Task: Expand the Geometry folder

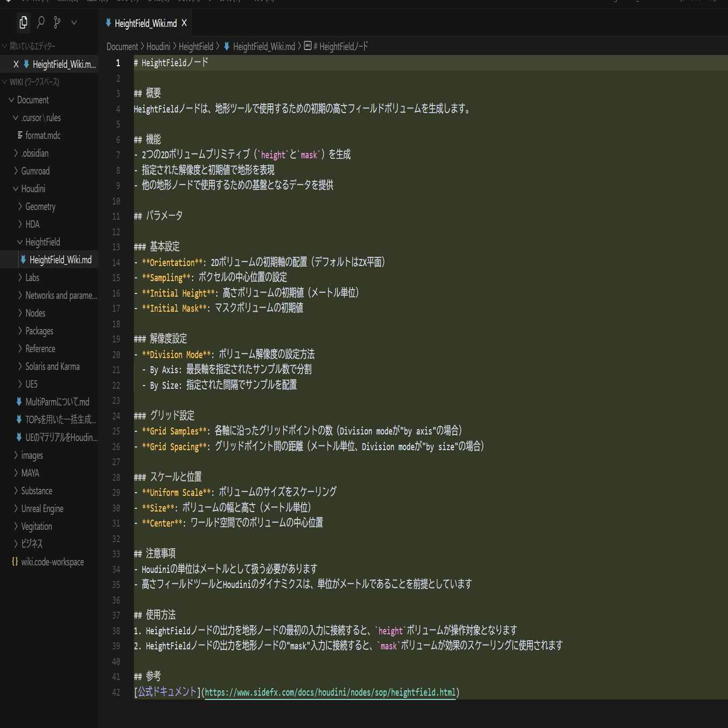Action: 40,207
